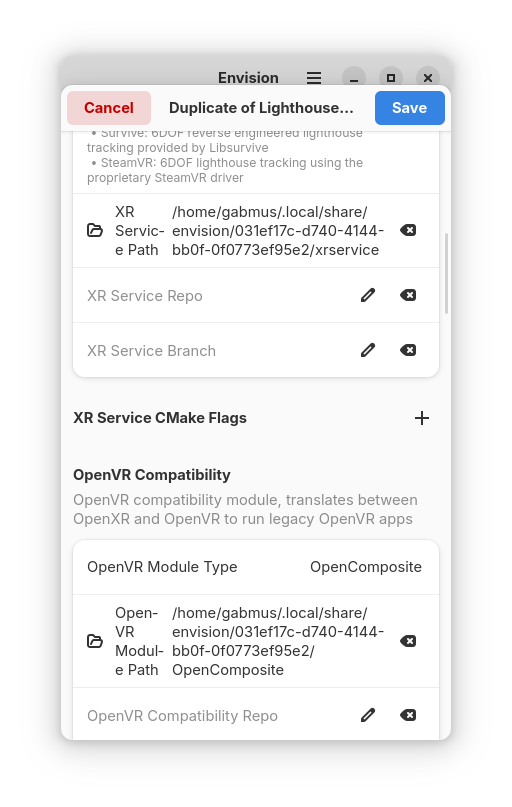This screenshot has height=807, width=512.
Task: Clear the OpenVR Module Path value
Action: 408,641
